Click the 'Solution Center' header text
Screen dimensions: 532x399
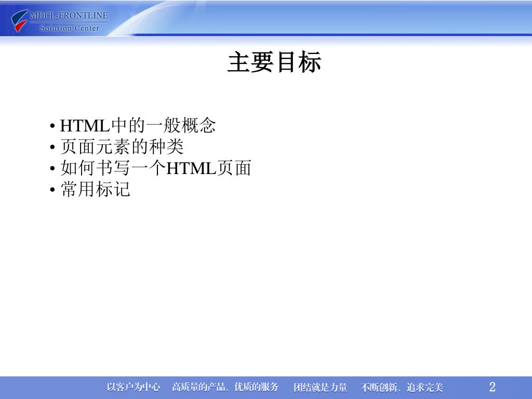[70, 28]
